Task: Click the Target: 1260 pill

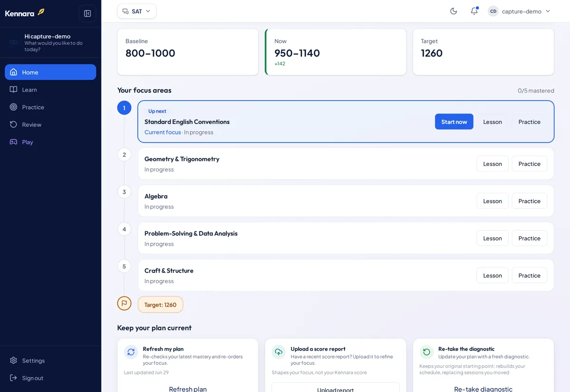Action: (161, 305)
